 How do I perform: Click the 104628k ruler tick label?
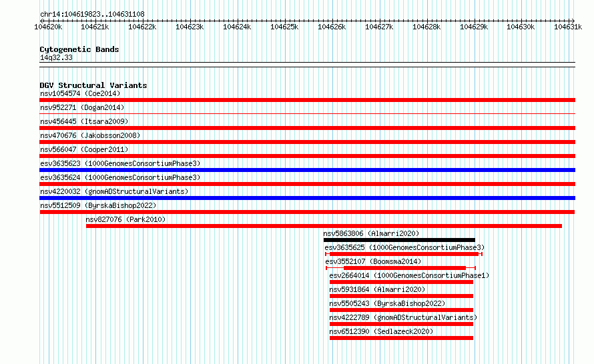coord(426,27)
